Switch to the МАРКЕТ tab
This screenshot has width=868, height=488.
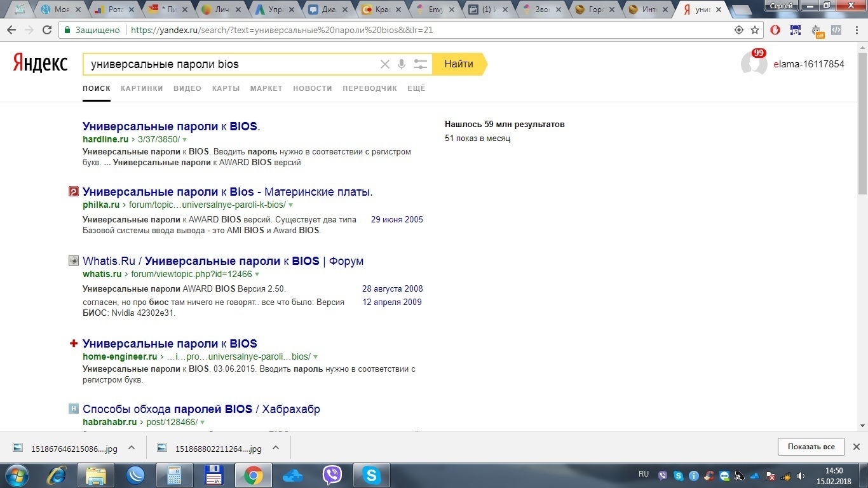coord(266,88)
